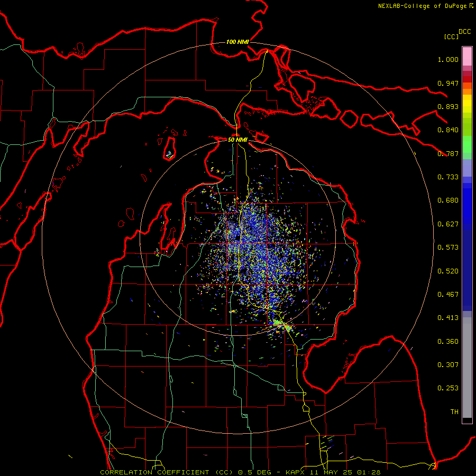476x476 pixels.
Task: Select the 0.360 legend value
Action: [448, 342]
